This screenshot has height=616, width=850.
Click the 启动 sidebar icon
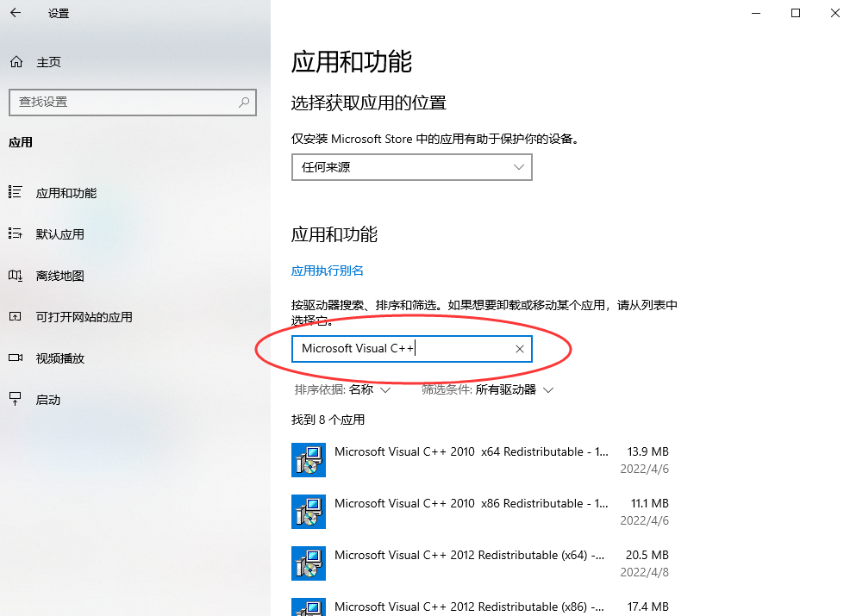point(16,399)
